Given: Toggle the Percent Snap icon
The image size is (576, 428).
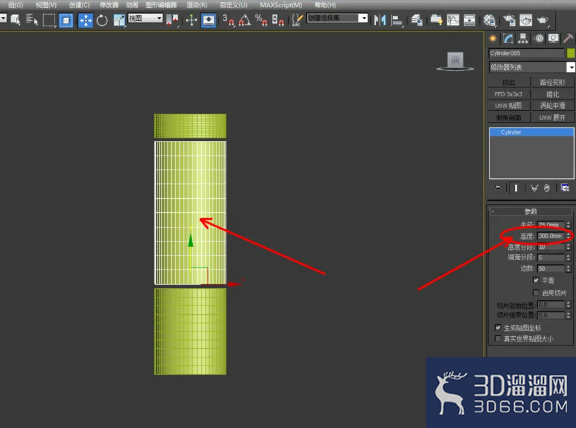Looking at the screenshot, I should [261, 20].
